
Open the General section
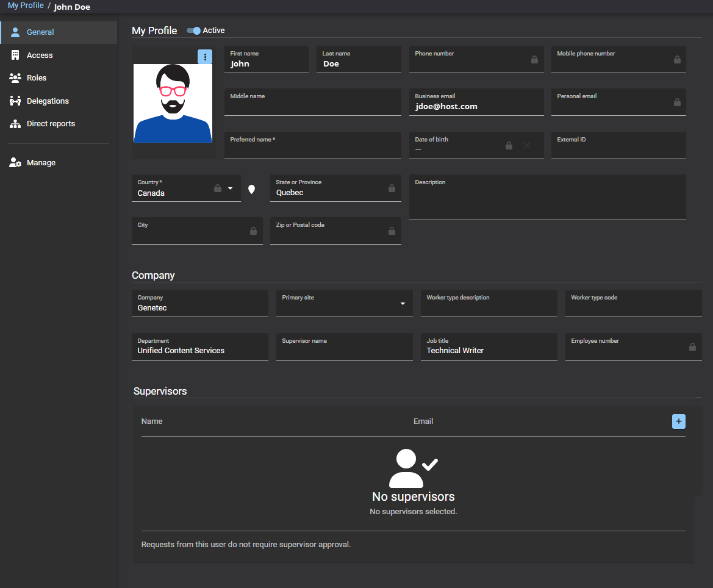pyautogui.click(x=59, y=32)
